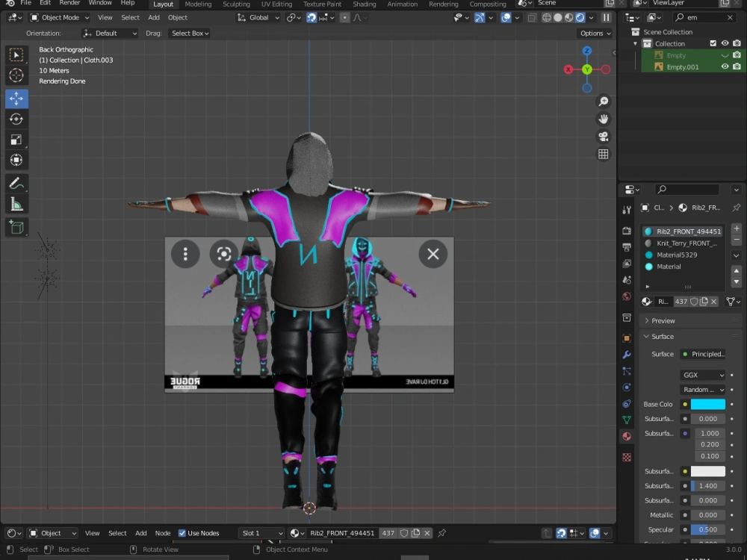Screen dimensions: 747x560
Task: Open the GGX distribution dropdown
Action: (701, 375)
